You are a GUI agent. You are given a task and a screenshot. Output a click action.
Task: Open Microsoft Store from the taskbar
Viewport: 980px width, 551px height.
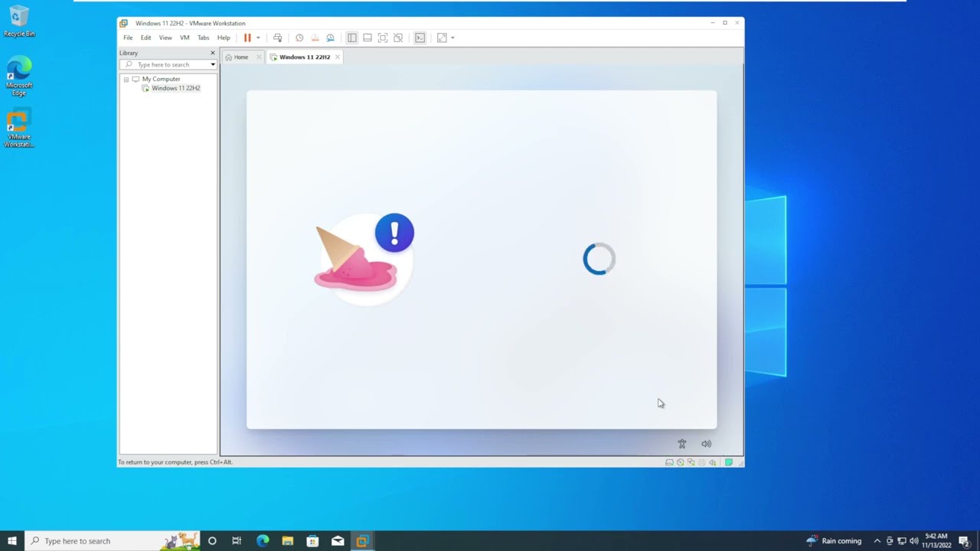312,541
